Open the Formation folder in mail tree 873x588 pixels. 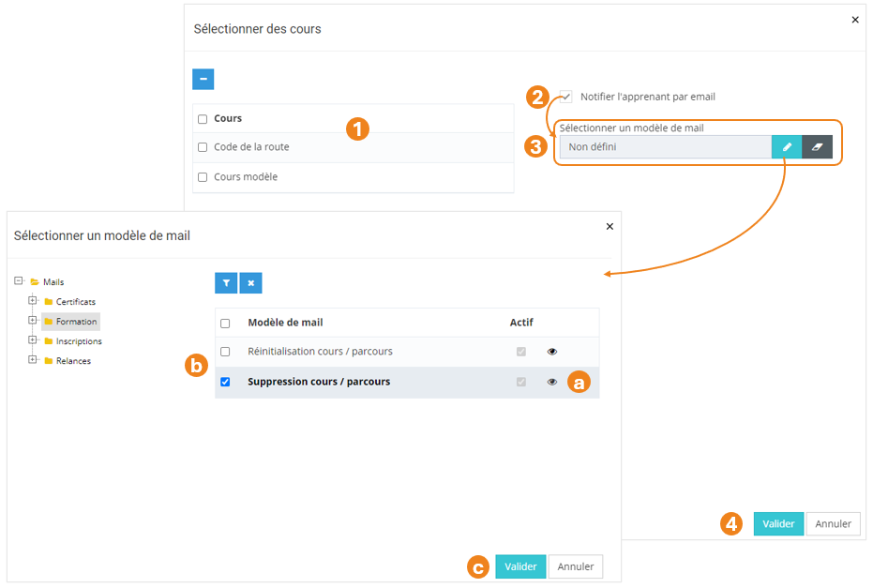click(x=76, y=322)
